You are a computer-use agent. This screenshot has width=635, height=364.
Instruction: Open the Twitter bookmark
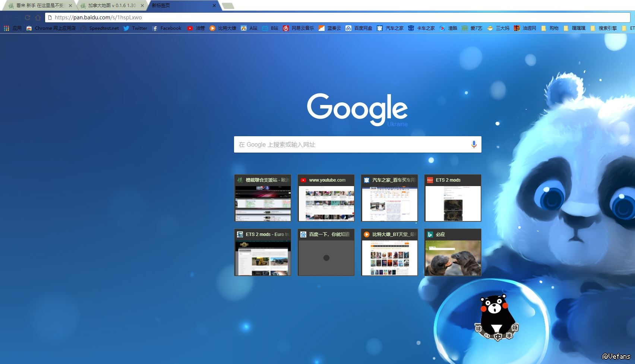tap(135, 28)
